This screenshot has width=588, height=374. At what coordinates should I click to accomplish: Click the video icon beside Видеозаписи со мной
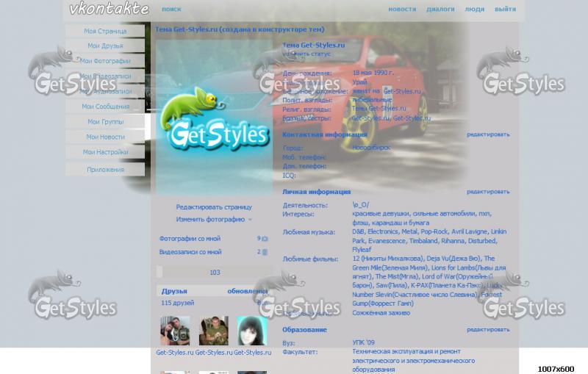click(x=265, y=252)
